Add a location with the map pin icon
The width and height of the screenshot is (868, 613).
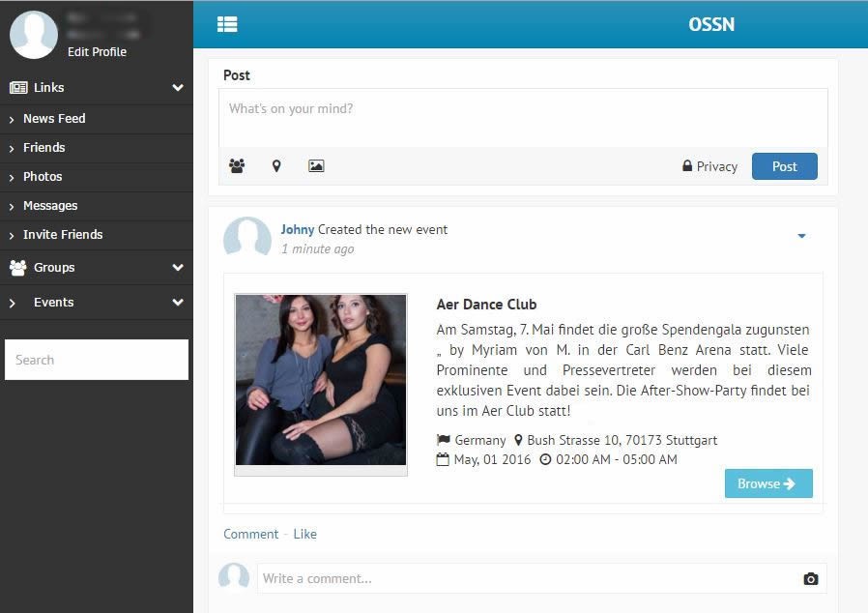pyautogui.click(x=276, y=165)
